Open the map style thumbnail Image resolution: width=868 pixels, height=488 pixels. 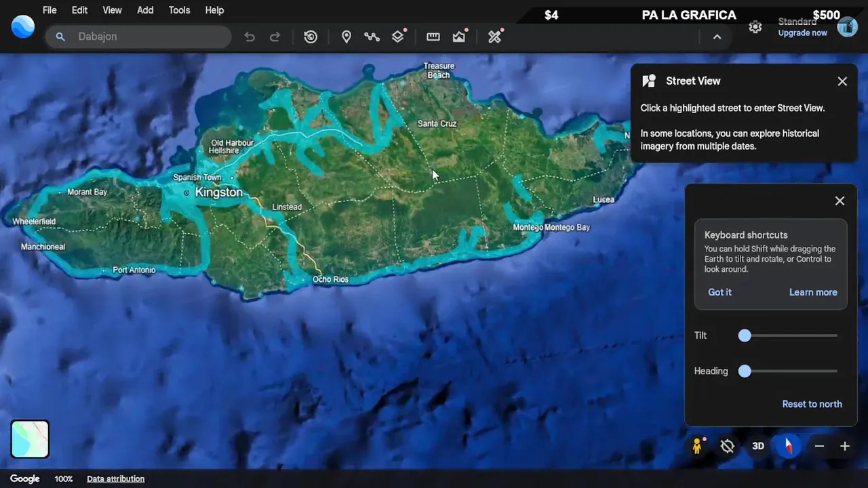(30, 439)
